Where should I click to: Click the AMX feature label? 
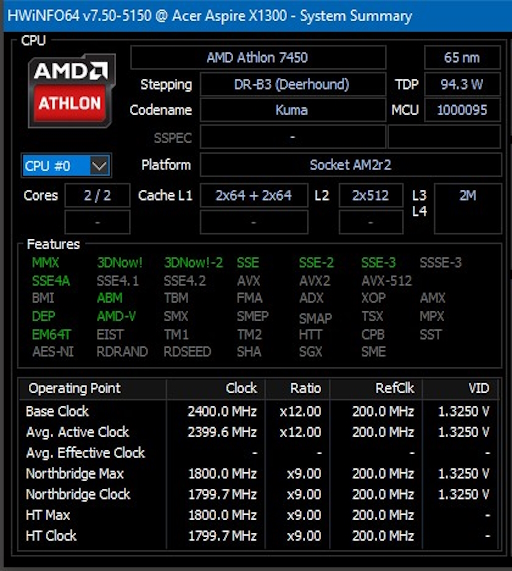tap(433, 298)
